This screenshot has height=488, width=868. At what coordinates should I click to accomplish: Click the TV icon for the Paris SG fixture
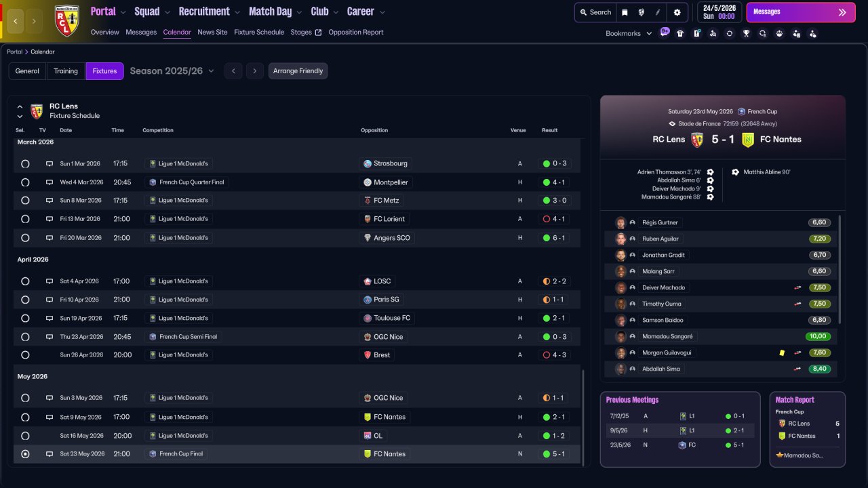(x=49, y=300)
